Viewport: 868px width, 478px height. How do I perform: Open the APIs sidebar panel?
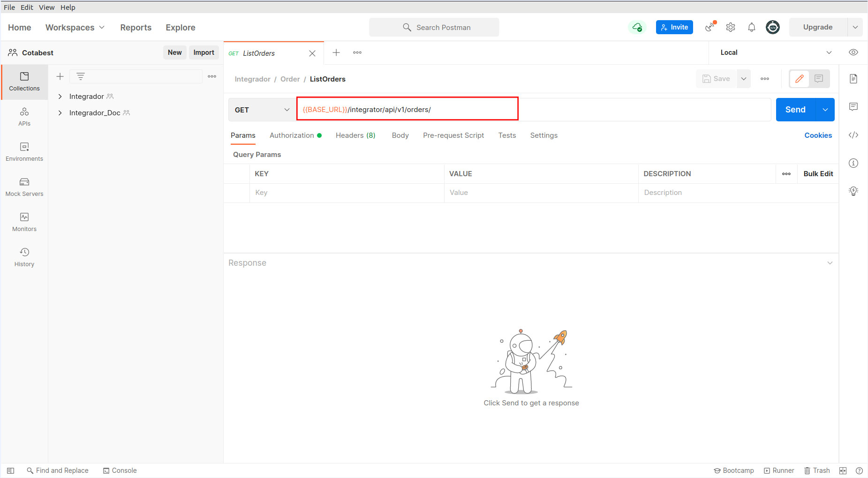24,117
